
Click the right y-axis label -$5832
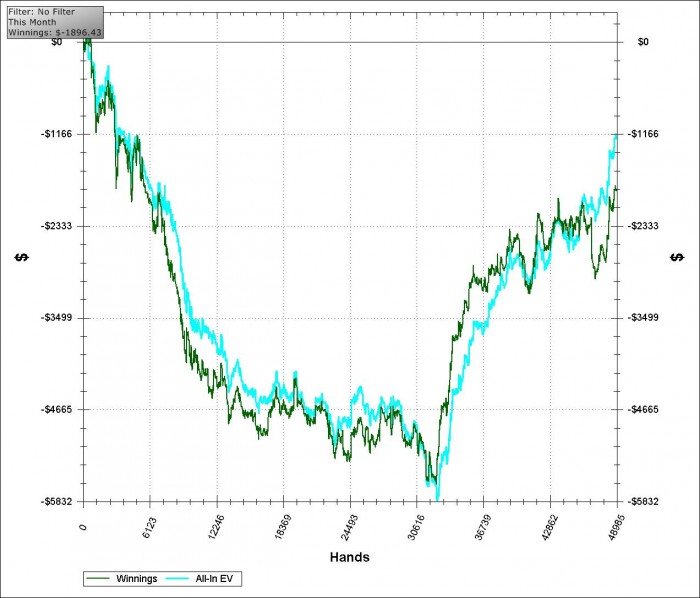tap(643, 502)
